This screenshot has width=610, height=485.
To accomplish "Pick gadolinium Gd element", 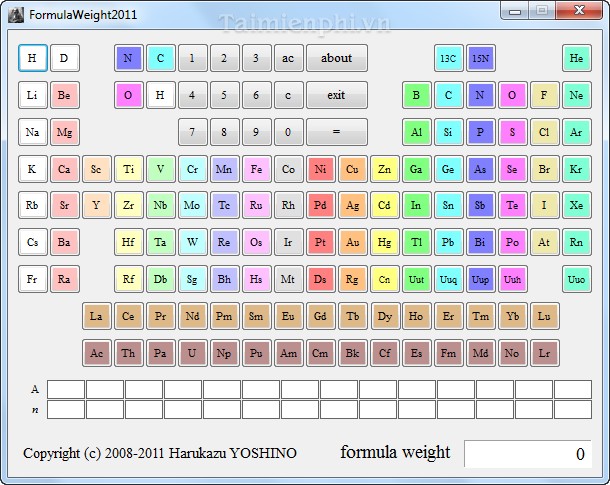I will (x=321, y=316).
